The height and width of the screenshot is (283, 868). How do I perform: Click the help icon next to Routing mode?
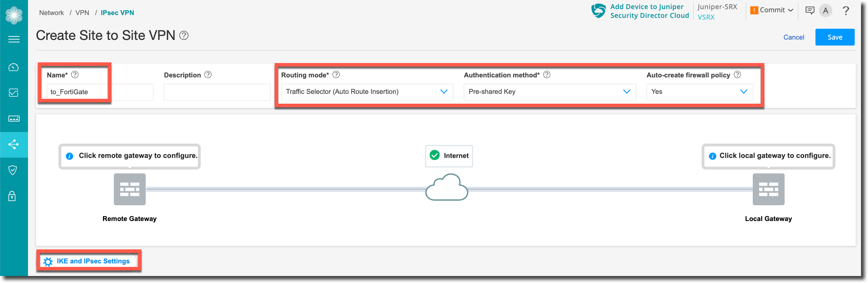pos(336,75)
